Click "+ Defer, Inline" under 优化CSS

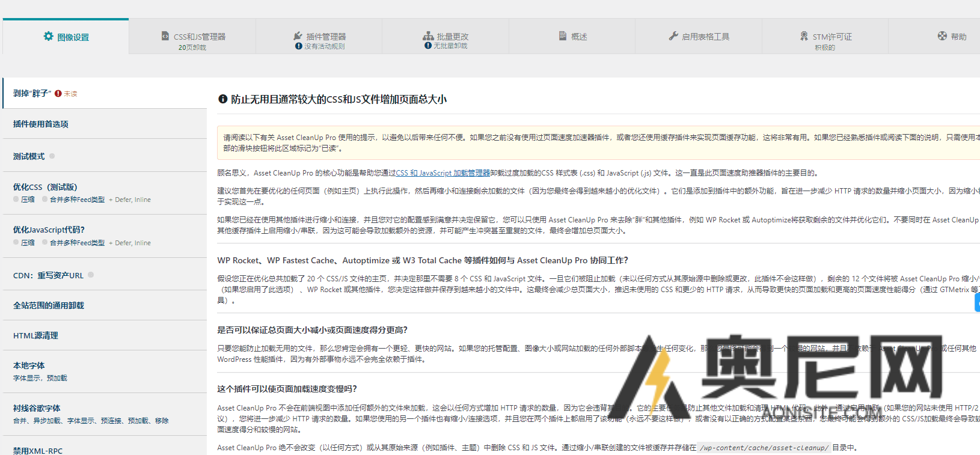pyautogui.click(x=130, y=200)
